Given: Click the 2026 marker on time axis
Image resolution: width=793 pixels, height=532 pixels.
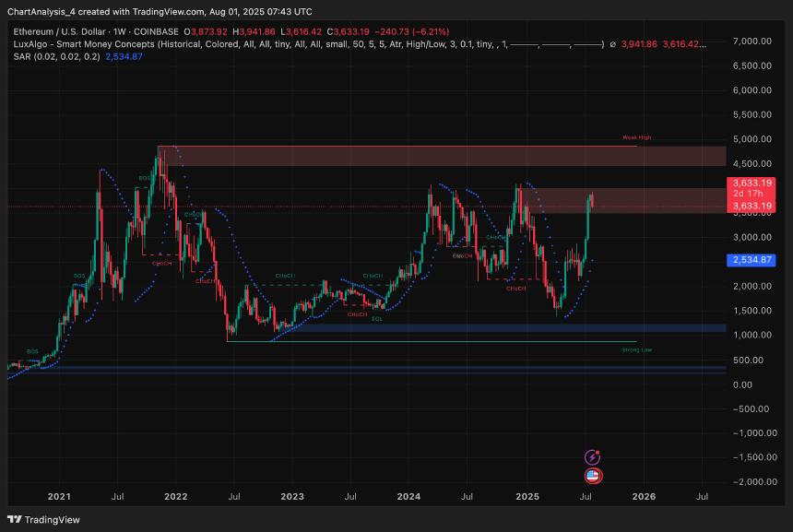Looking at the screenshot, I should coord(643,496).
